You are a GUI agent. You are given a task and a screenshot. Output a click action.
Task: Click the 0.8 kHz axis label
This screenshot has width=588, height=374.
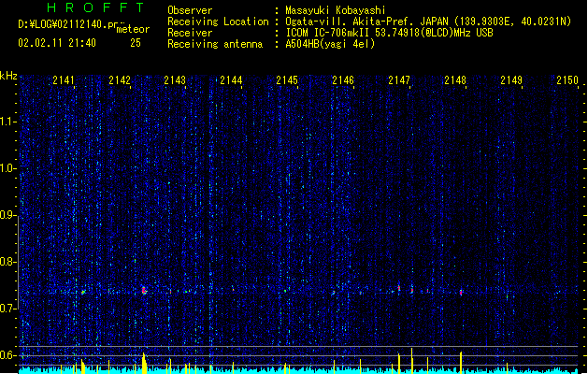tap(7, 262)
